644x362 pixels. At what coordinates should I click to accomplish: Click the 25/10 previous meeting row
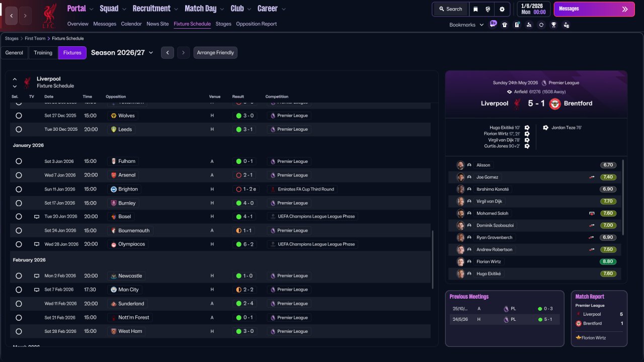pyautogui.click(x=505, y=309)
